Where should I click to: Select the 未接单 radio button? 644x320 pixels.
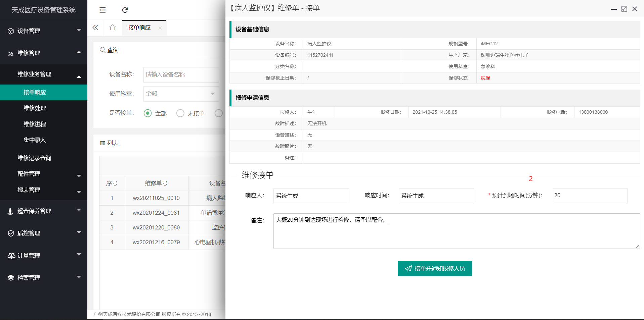180,113
